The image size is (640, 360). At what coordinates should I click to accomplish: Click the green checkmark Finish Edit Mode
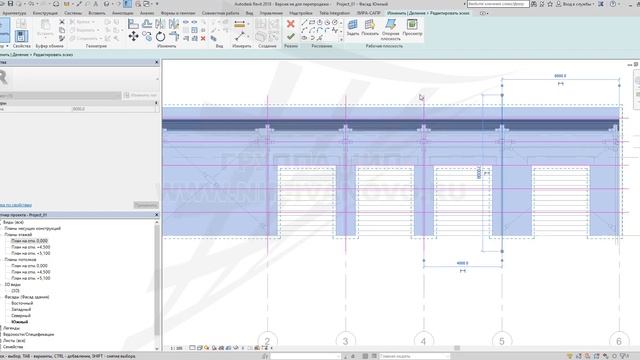click(x=290, y=37)
